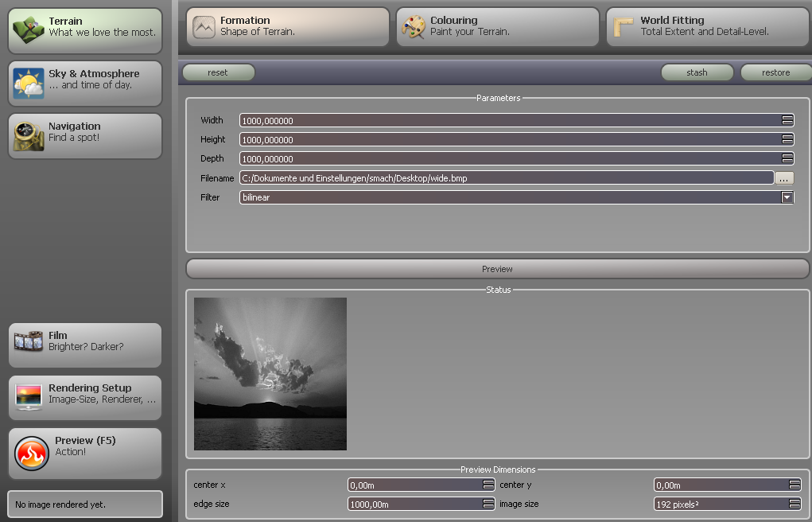Click the edge size label
The image size is (812, 522).
coord(212,504)
